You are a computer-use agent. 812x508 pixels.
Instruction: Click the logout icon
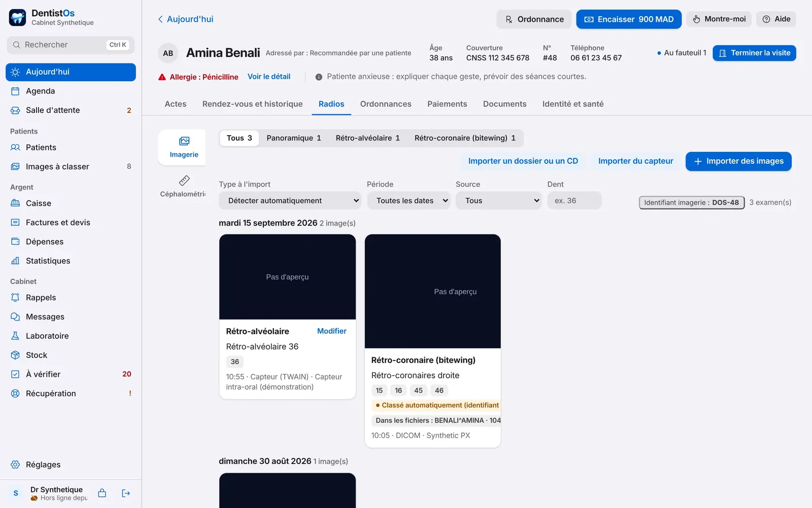(x=126, y=493)
